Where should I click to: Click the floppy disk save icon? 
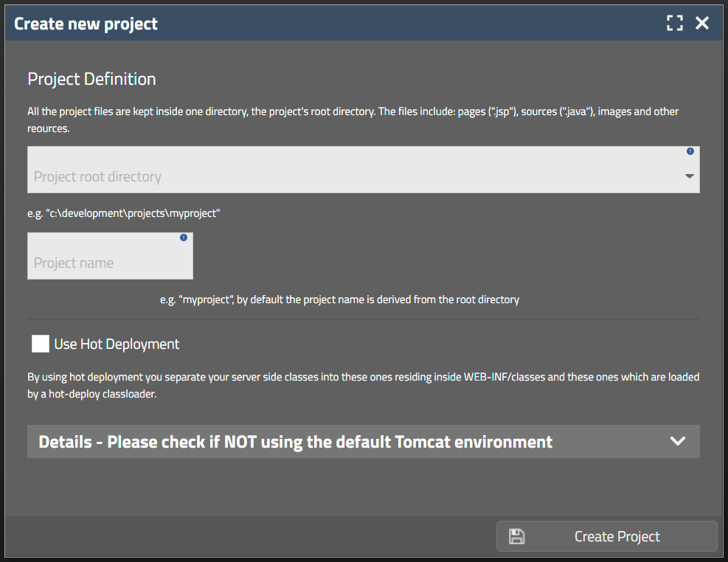click(517, 536)
